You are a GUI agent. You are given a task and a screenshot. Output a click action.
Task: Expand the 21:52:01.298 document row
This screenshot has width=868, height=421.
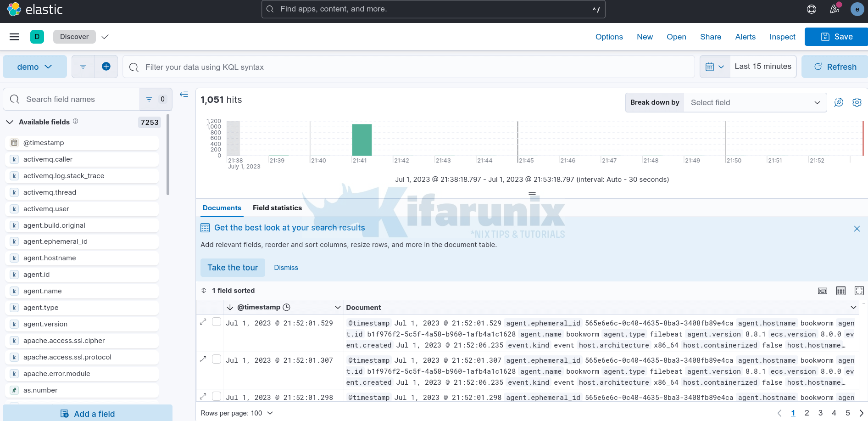203,396
